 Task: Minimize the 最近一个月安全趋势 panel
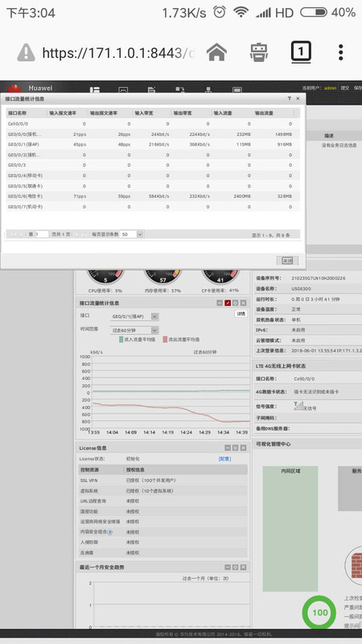(228, 568)
